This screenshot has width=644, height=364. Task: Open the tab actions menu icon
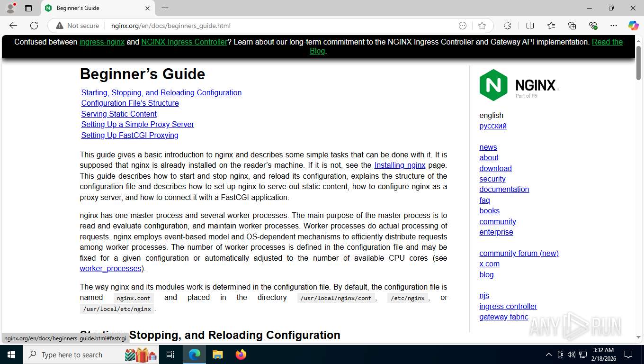(28, 8)
